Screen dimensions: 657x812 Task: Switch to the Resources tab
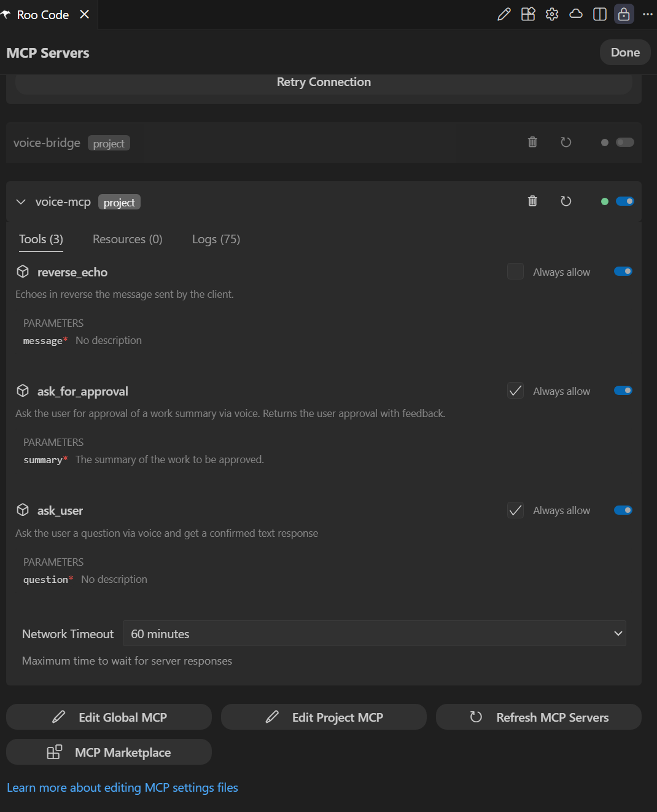pos(127,239)
